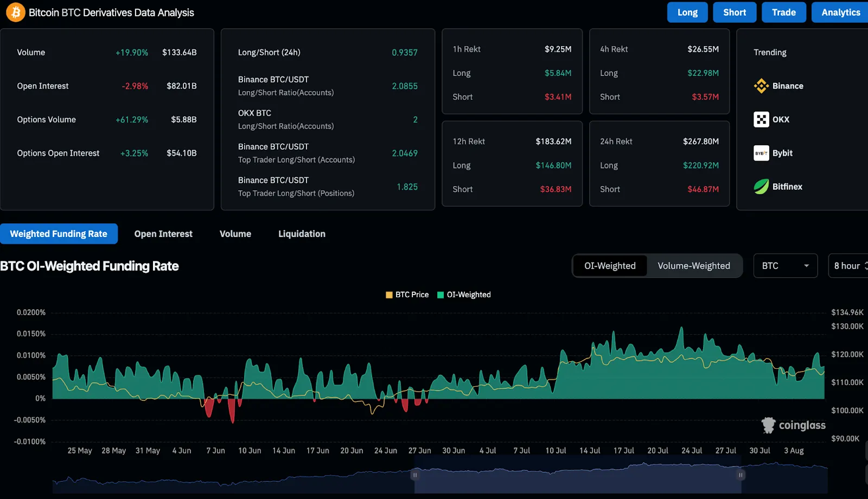The height and width of the screenshot is (499, 868).
Task: Click the right range slider handle
Action: pyautogui.click(x=741, y=475)
